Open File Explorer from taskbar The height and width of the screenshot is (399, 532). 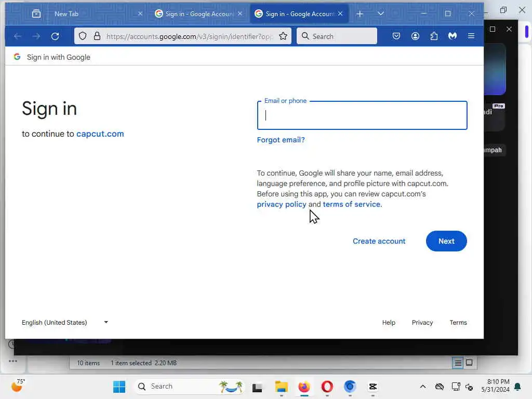coord(281,387)
